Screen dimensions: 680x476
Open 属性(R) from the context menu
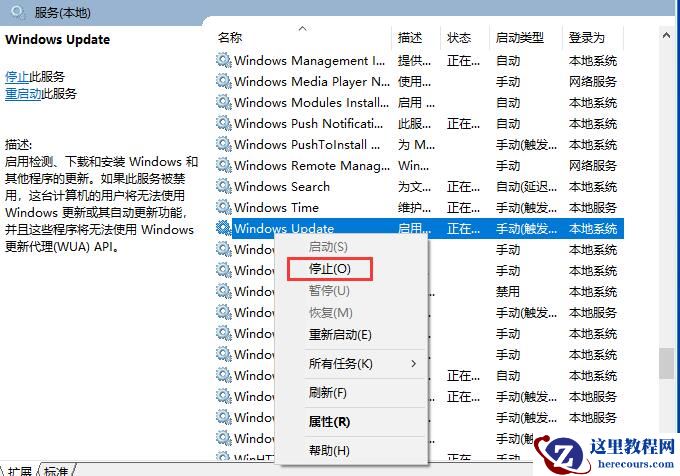(329, 422)
